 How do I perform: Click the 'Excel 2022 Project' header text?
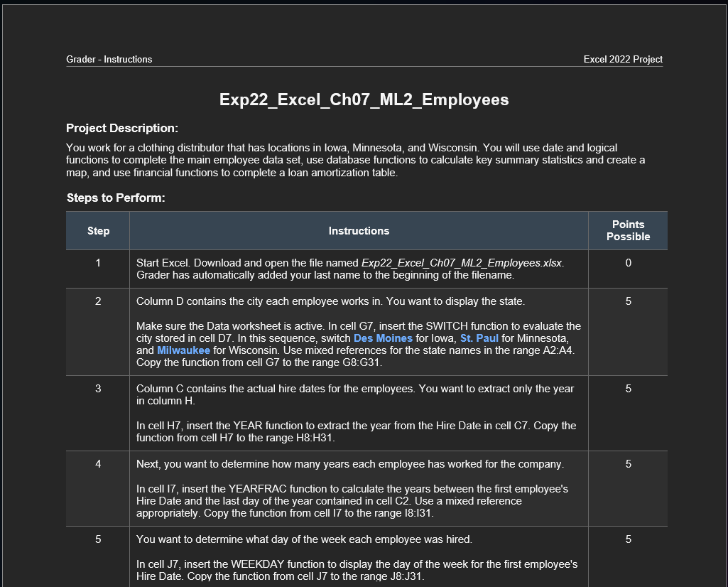(623, 60)
